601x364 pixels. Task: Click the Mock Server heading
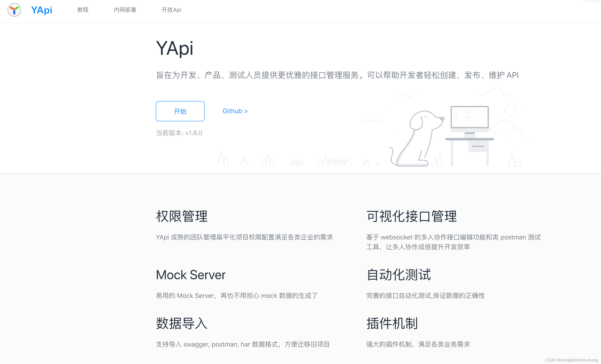coord(191,275)
